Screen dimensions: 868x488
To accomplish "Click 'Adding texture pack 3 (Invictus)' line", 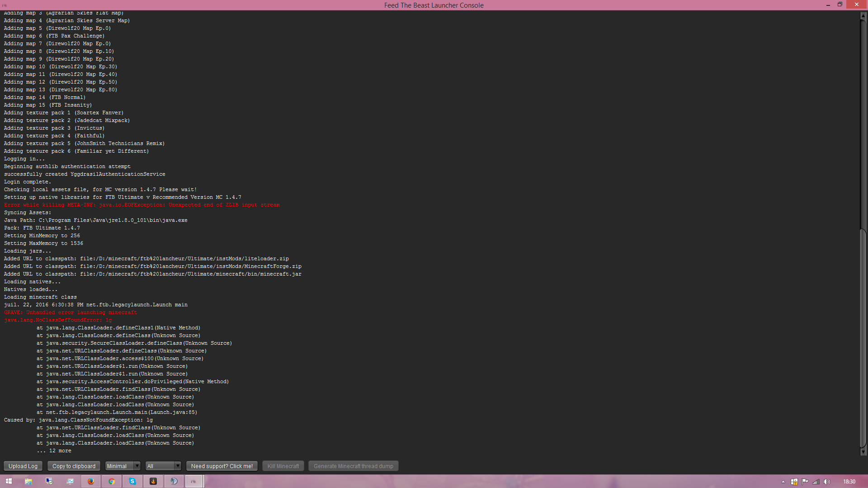I will coord(54,128).
